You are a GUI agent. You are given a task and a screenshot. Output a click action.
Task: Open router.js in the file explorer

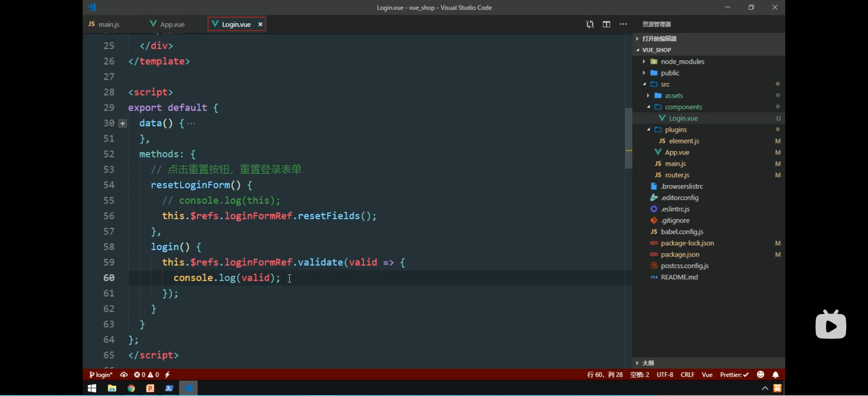pyautogui.click(x=708, y=175)
